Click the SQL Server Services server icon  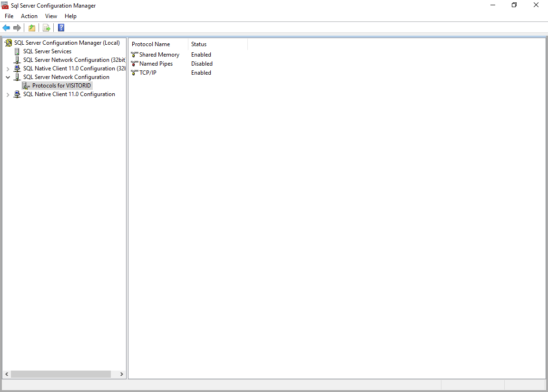coord(18,51)
